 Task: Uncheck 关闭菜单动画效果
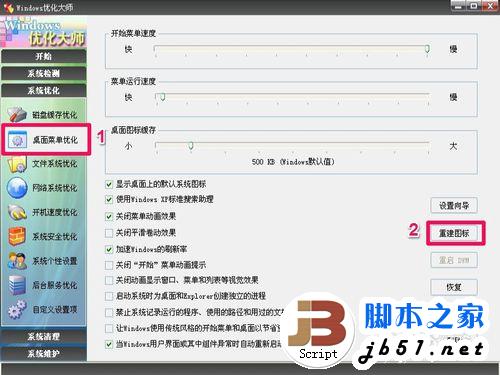109,216
